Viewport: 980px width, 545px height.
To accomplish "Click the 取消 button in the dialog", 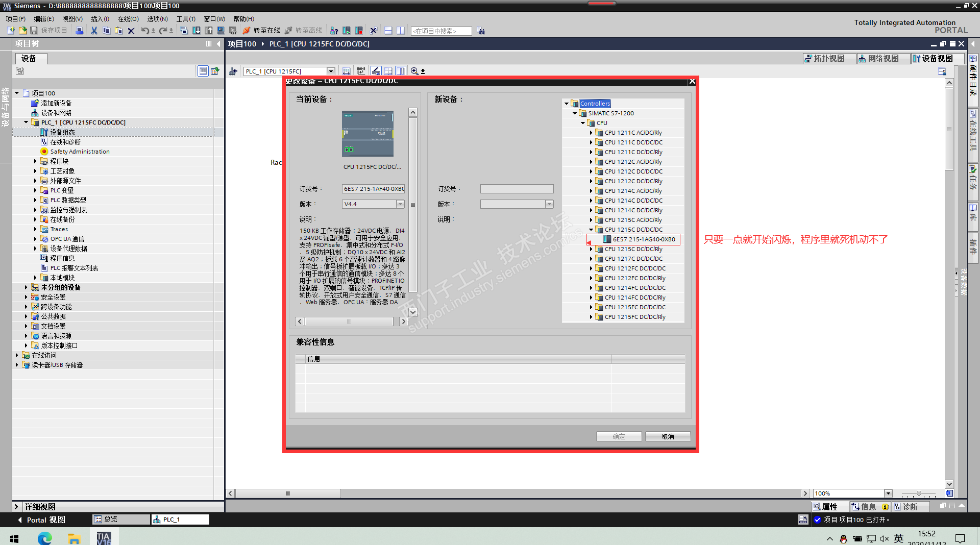I will click(x=668, y=437).
